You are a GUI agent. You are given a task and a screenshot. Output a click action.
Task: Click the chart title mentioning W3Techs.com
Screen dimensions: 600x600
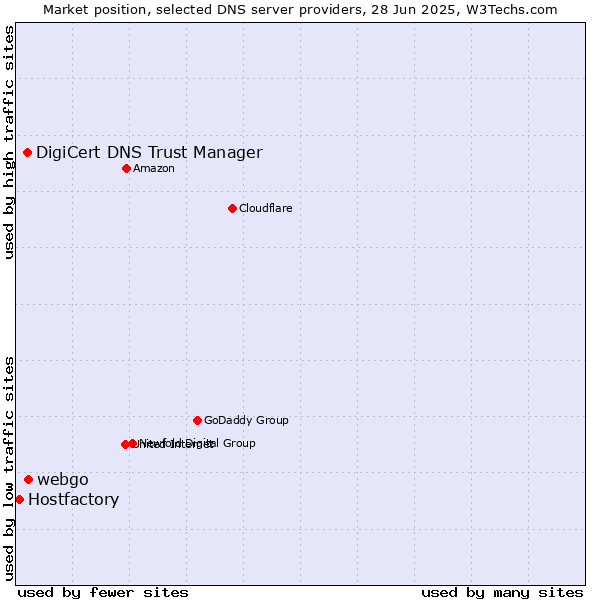point(300,10)
